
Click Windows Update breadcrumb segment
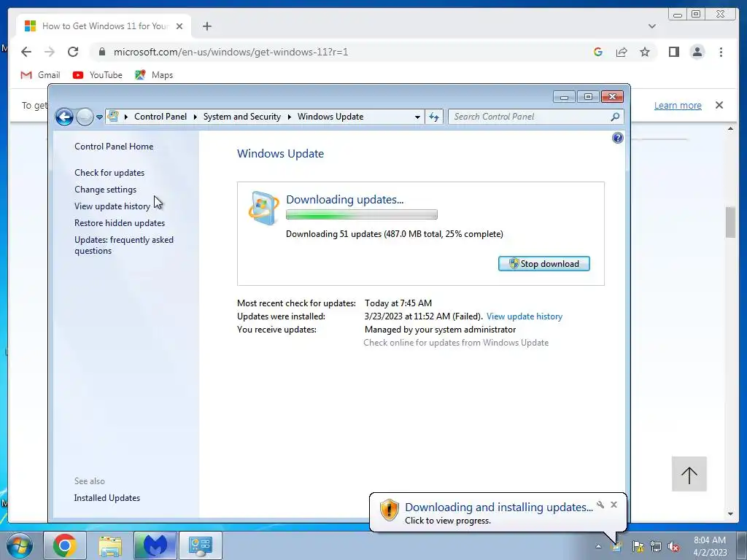pos(330,117)
